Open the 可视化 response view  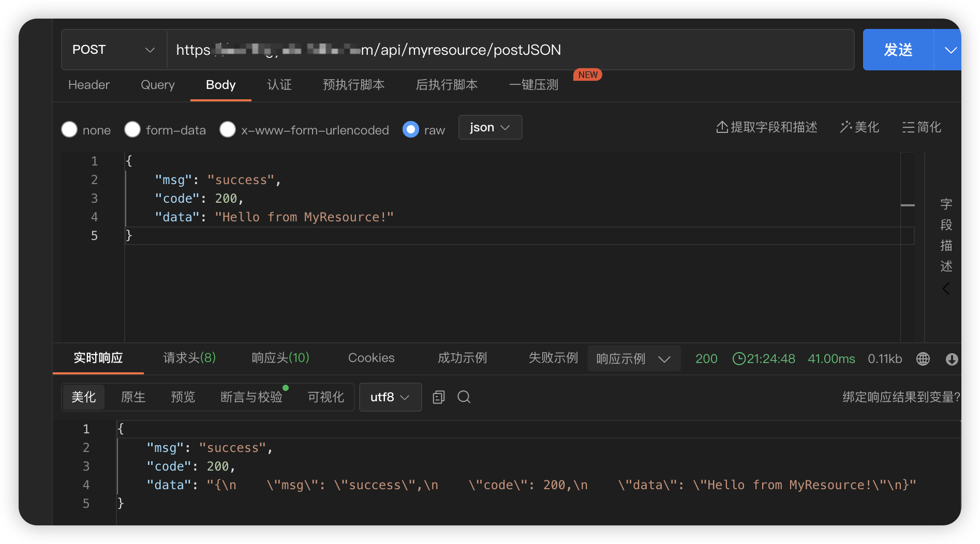click(326, 397)
